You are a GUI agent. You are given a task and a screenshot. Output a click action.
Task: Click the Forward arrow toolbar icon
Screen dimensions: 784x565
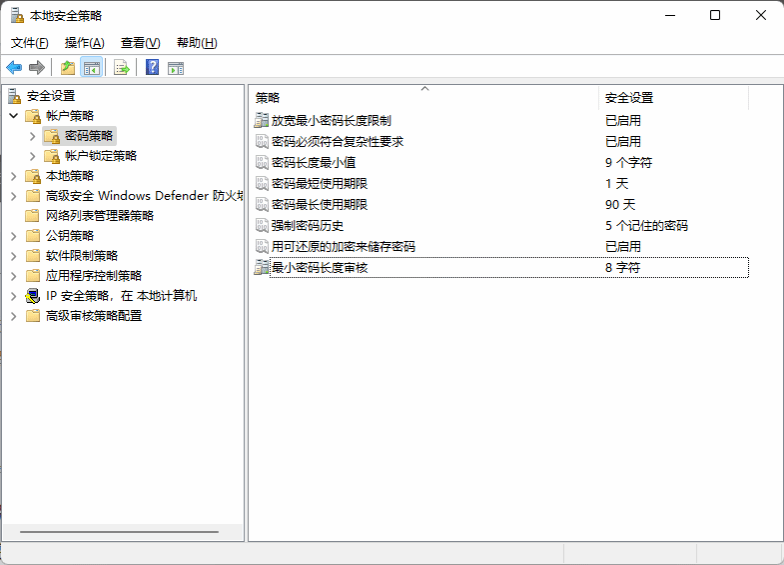coord(37,68)
